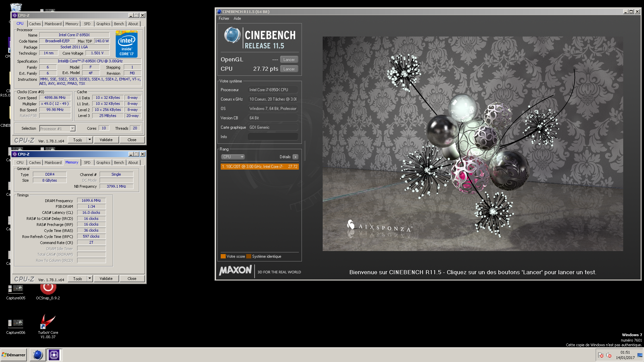Click the Core Voltage value 1.501 V
The image size is (644, 362).
97,53
